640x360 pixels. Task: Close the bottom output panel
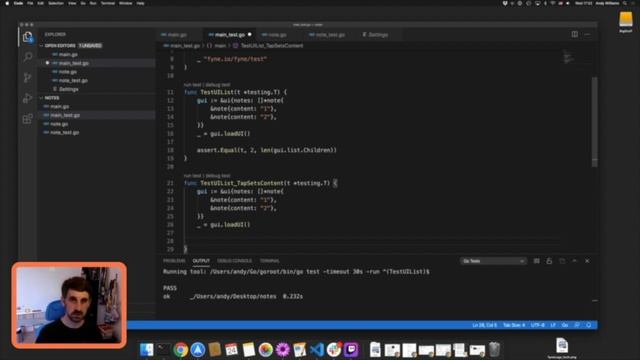587,261
